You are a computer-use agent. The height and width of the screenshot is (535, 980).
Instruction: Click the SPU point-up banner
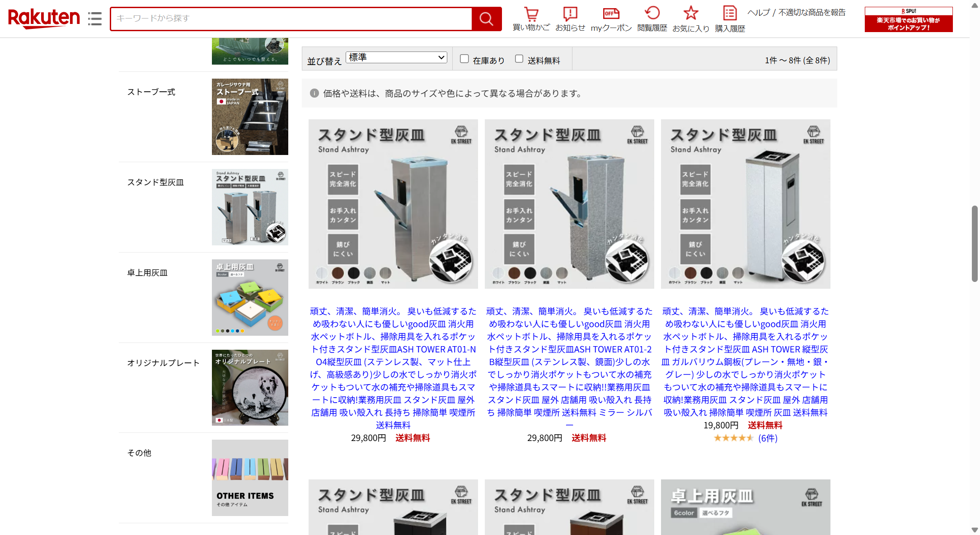pos(908,19)
